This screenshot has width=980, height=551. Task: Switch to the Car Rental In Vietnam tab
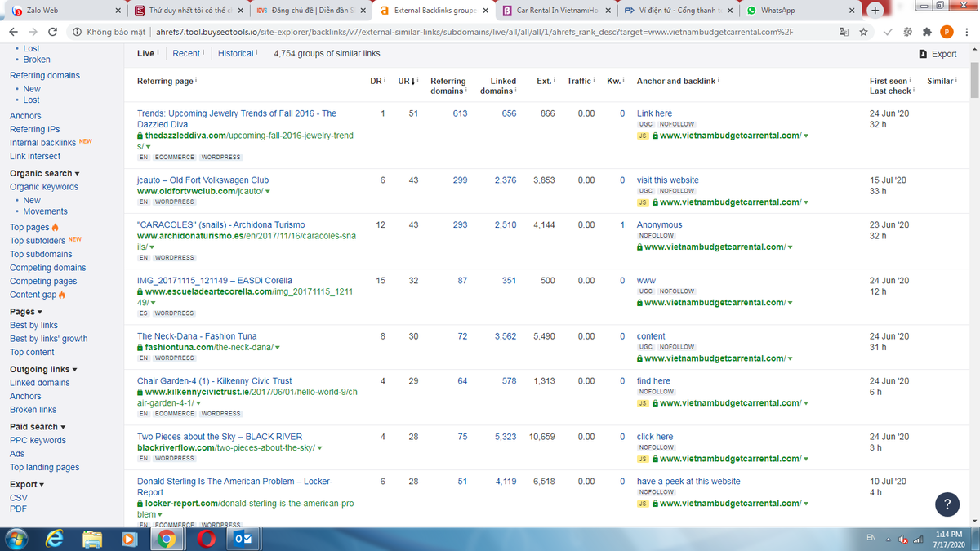coord(557,11)
